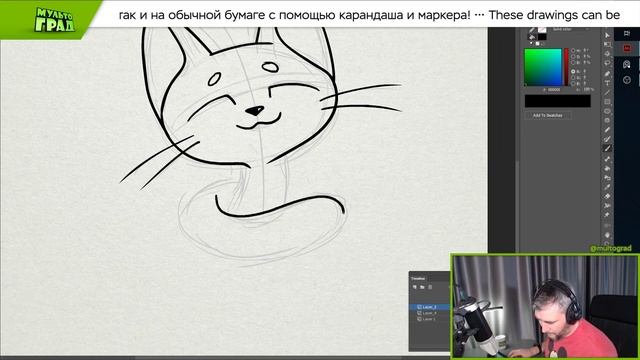640x360 pixels.
Task: Click the delete layer trash icon
Action: 430,287
